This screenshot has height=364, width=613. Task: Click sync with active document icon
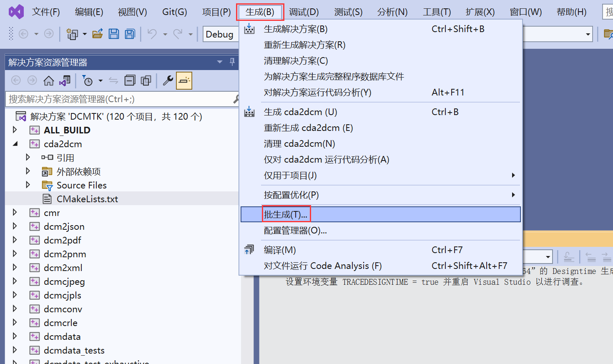(113, 80)
